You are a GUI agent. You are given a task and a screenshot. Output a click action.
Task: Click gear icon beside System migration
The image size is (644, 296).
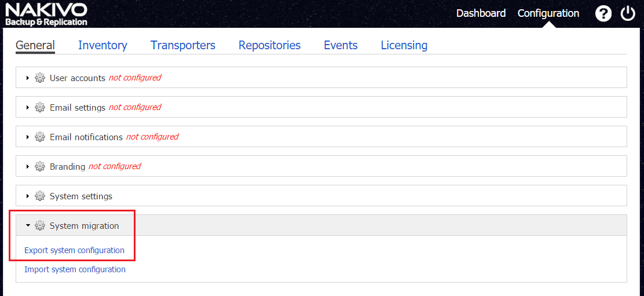[40, 225]
